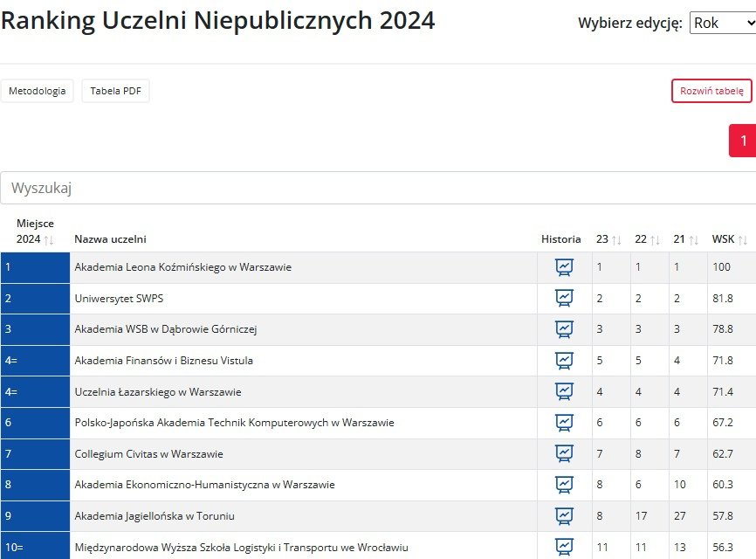756x559 pixels.
Task: Sort table by the 23 column
Action: point(608,239)
